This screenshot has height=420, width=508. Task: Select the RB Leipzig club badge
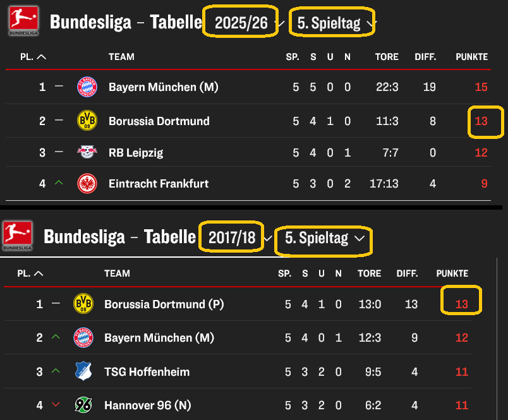87,152
